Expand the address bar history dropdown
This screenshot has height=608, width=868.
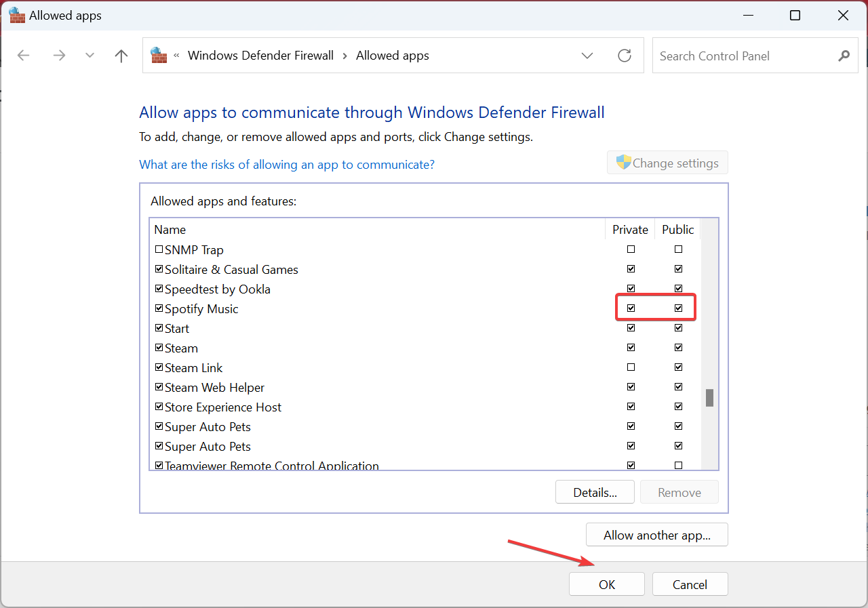(x=587, y=56)
